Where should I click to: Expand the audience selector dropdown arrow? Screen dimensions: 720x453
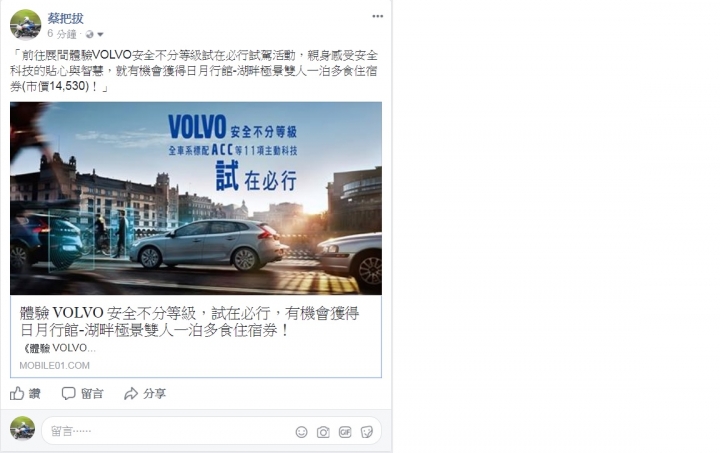(x=100, y=34)
